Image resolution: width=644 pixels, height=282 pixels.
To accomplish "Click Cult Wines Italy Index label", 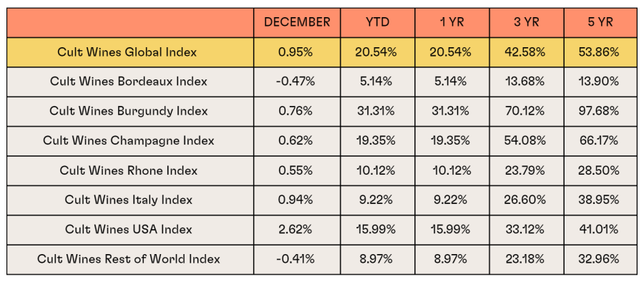I will click(x=129, y=200).
